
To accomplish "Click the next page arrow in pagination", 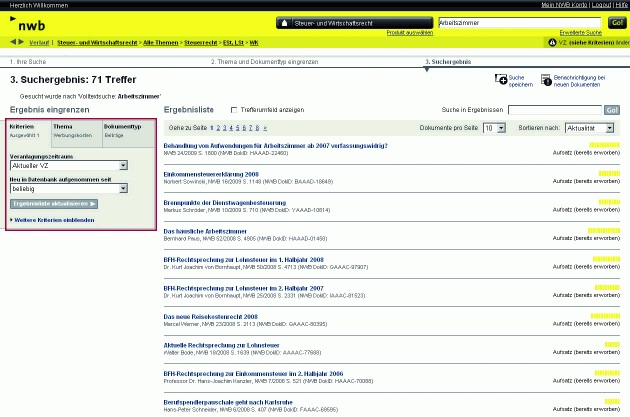I will coord(264,128).
